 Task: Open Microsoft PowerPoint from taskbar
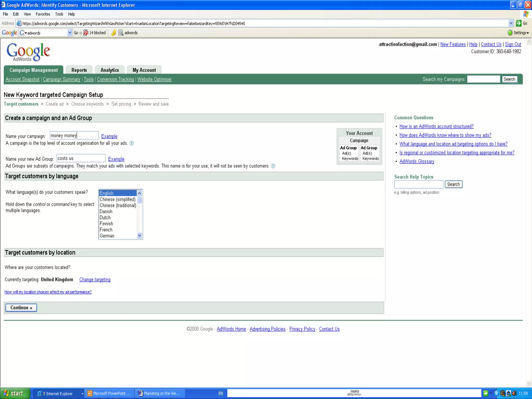110,393
